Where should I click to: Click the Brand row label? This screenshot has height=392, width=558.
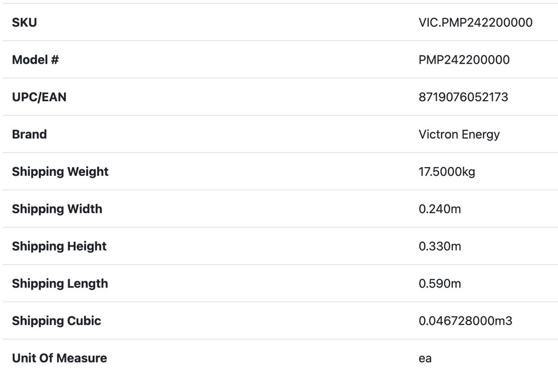tap(29, 134)
